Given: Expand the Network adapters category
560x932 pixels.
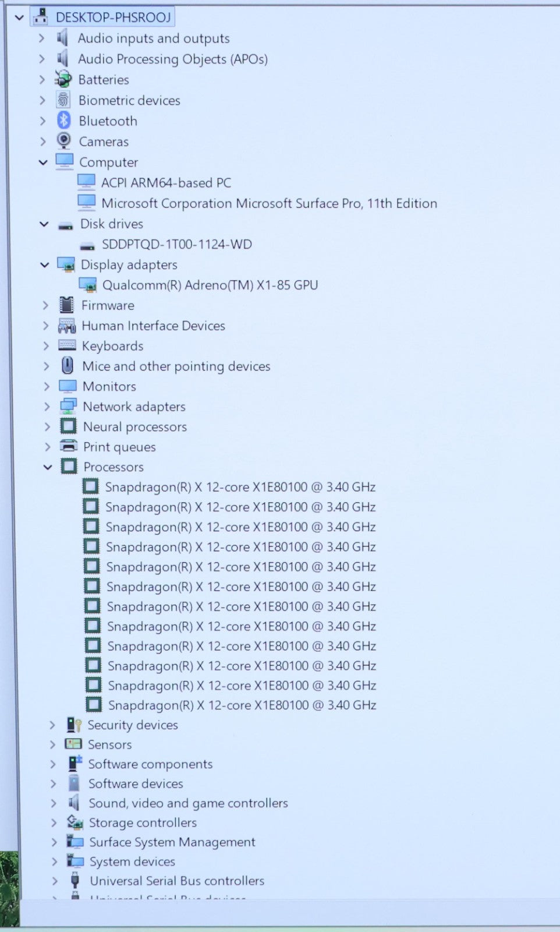Looking at the screenshot, I should (47, 407).
